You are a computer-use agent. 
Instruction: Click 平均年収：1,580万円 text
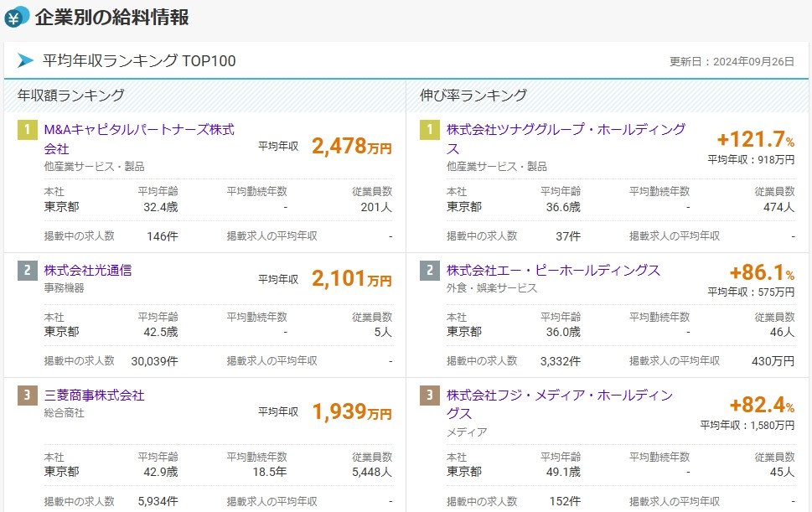click(x=747, y=426)
